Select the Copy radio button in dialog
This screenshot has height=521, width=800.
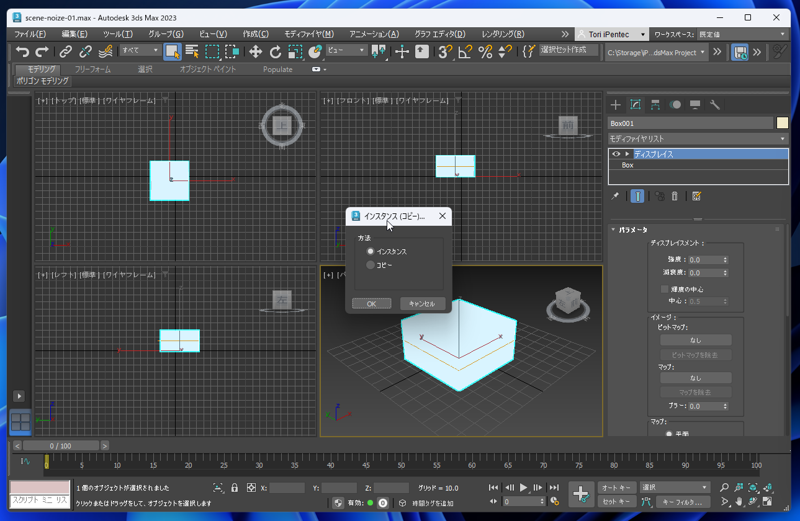point(370,265)
